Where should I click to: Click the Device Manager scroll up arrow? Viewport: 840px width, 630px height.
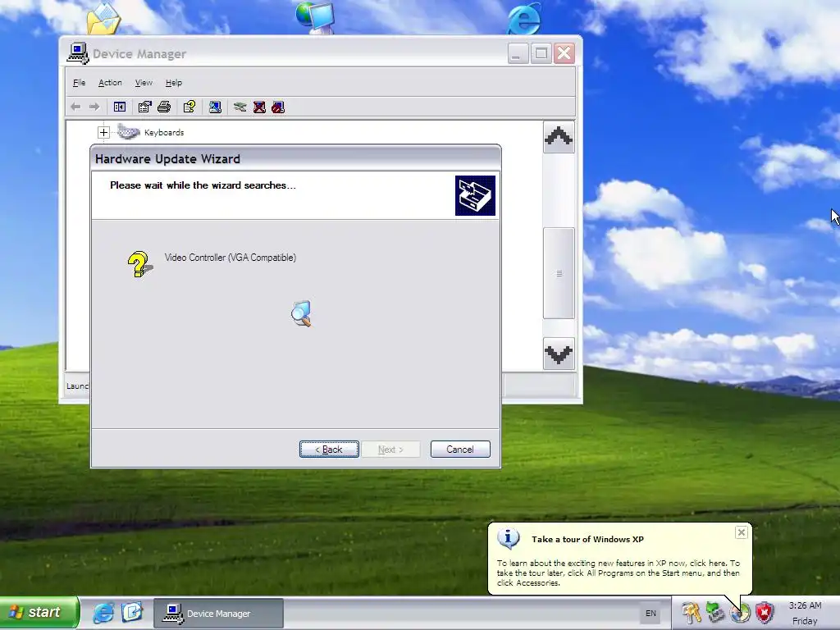coord(559,137)
